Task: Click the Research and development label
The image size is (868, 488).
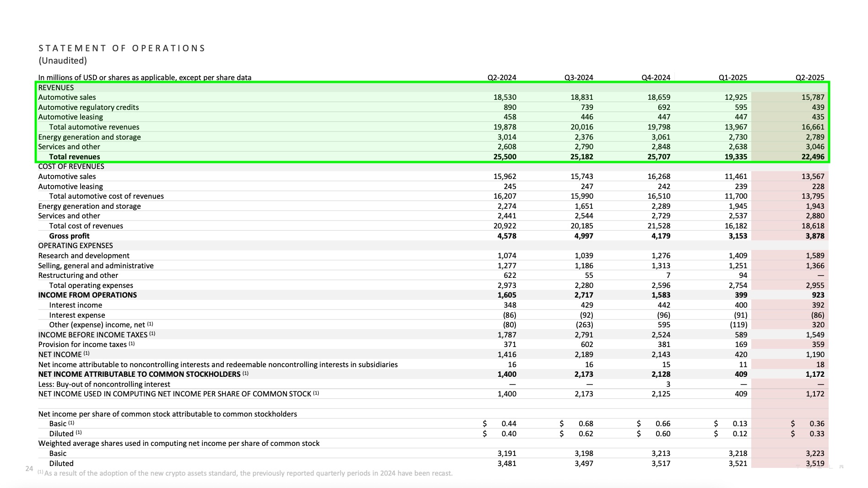Action: pyautogui.click(x=84, y=255)
